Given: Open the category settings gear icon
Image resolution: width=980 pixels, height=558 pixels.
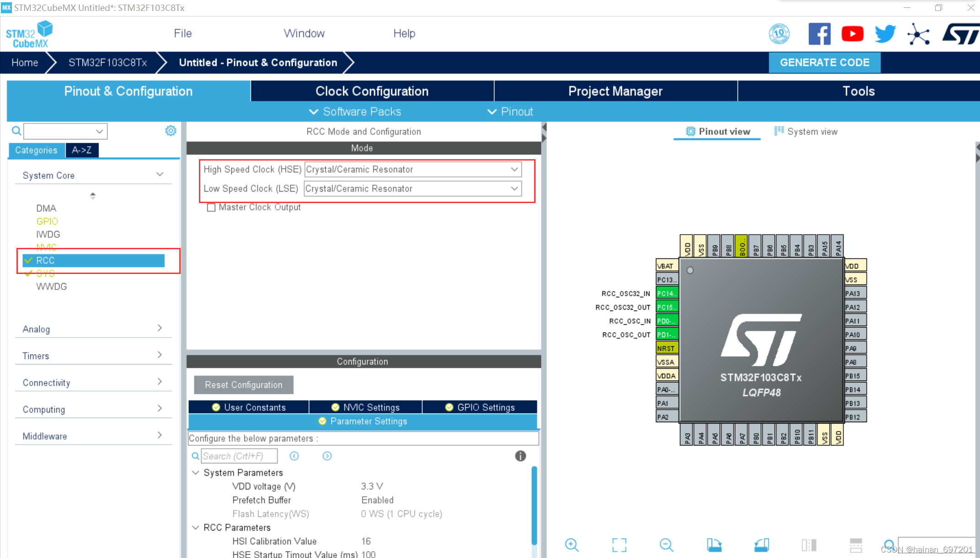Looking at the screenshot, I should coord(171,131).
